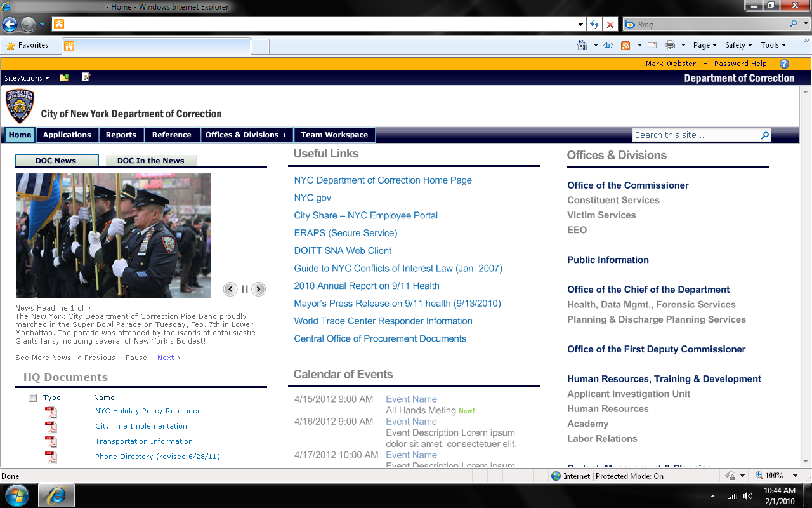
Task: Click the Home house icon in command bar
Action: pos(582,45)
